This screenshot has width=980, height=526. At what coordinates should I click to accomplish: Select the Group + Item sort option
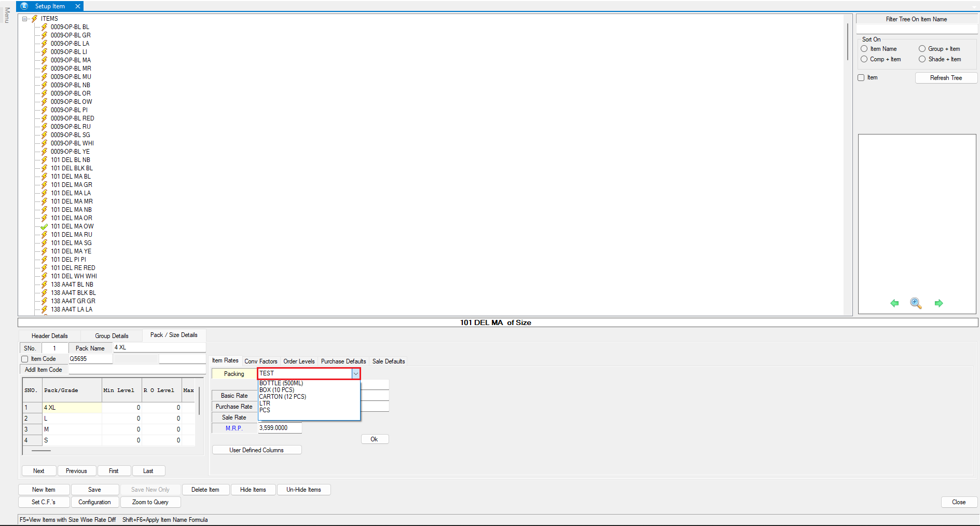(x=922, y=49)
